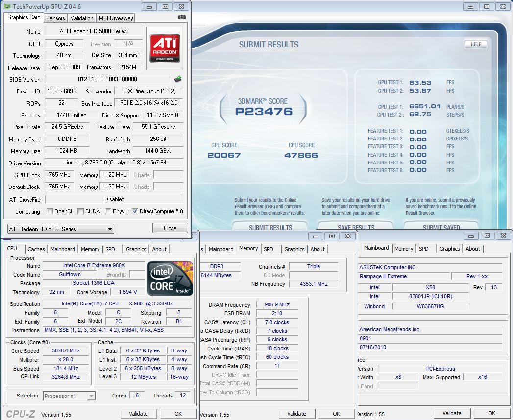Open About tab in right CPU-Z window
513x420 pixels.
point(473,249)
